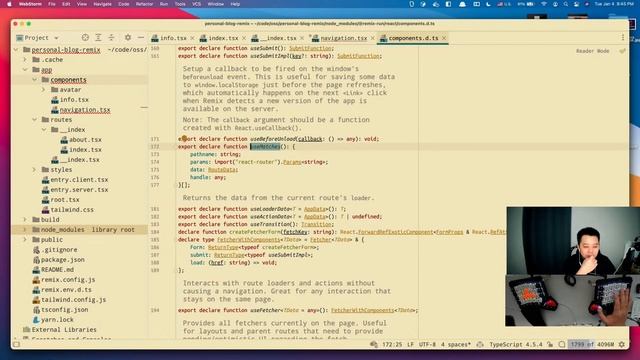Expand the build folder

click(x=25, y=220)
